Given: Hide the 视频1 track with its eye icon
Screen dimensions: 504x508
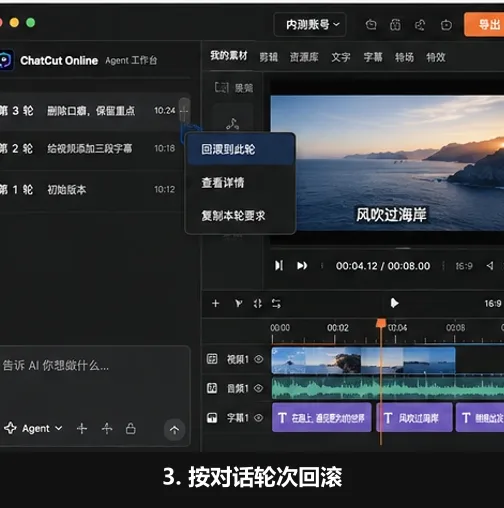Looking at the screenshot, I should click(x=259, y=359).
